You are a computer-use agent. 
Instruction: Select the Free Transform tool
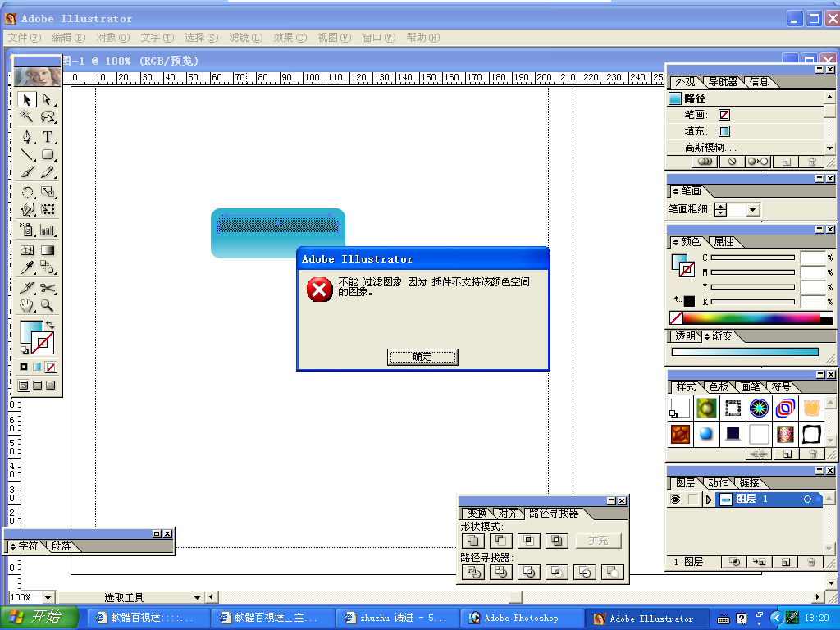tap(48, 209)
